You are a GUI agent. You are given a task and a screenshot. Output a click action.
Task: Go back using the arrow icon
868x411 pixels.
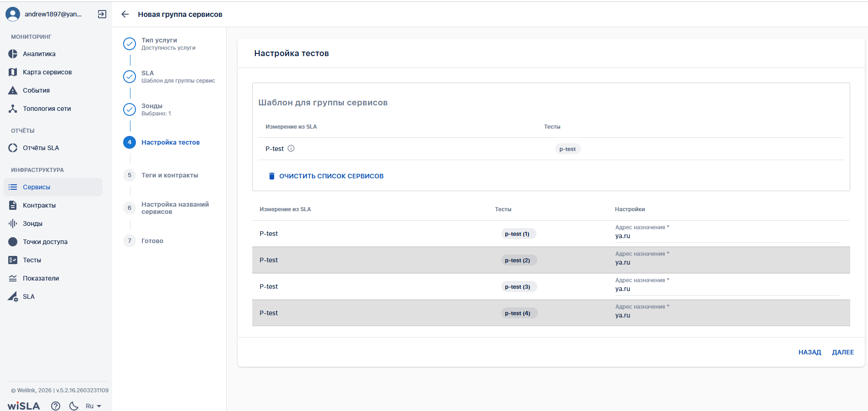(125, 14)
